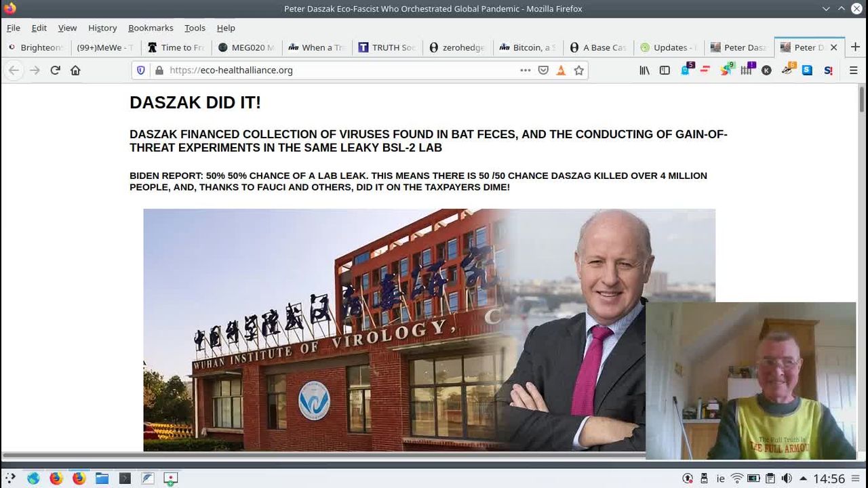Reload the current page

point(56,70)
